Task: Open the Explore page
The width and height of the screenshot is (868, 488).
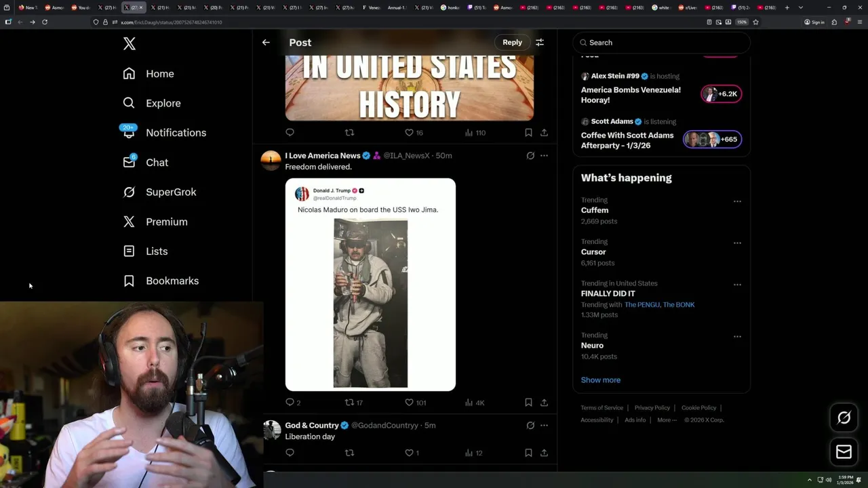Action: click(x=152, y=103)
